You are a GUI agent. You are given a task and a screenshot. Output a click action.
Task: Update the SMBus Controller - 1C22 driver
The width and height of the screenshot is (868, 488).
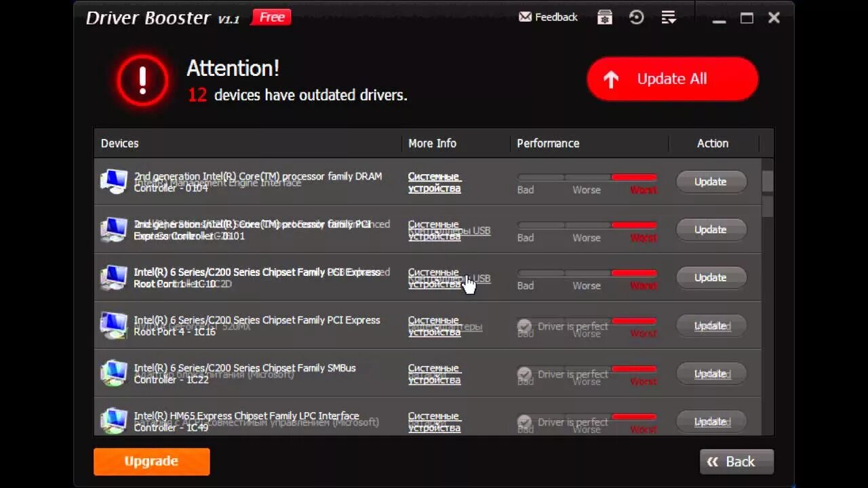(x=711, y=374)
